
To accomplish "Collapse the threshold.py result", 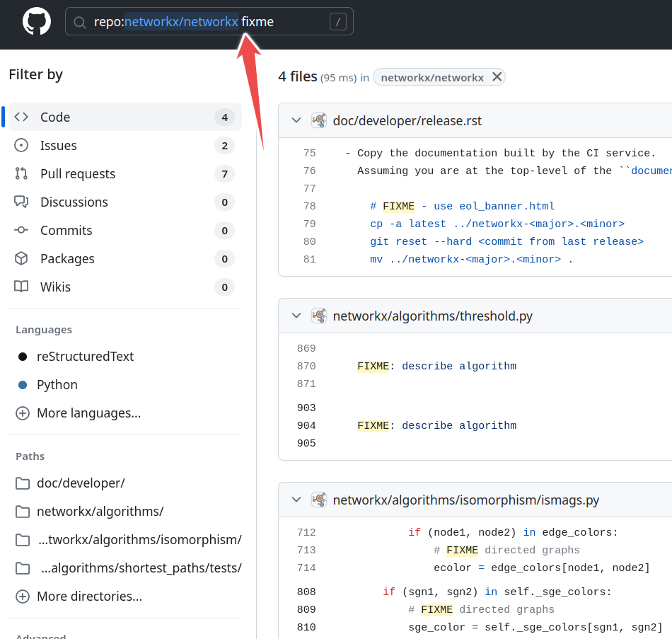I will [296, 316].
